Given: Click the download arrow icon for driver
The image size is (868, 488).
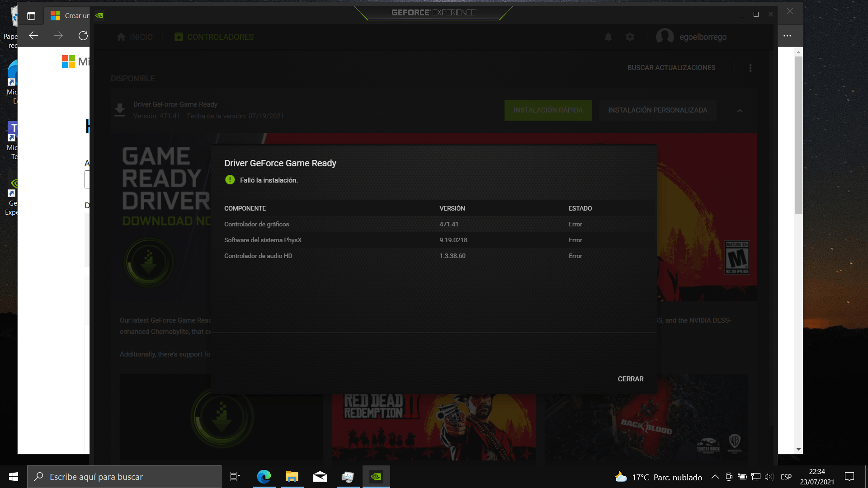Looking at the screenshot, I should (x=119, y=110).
